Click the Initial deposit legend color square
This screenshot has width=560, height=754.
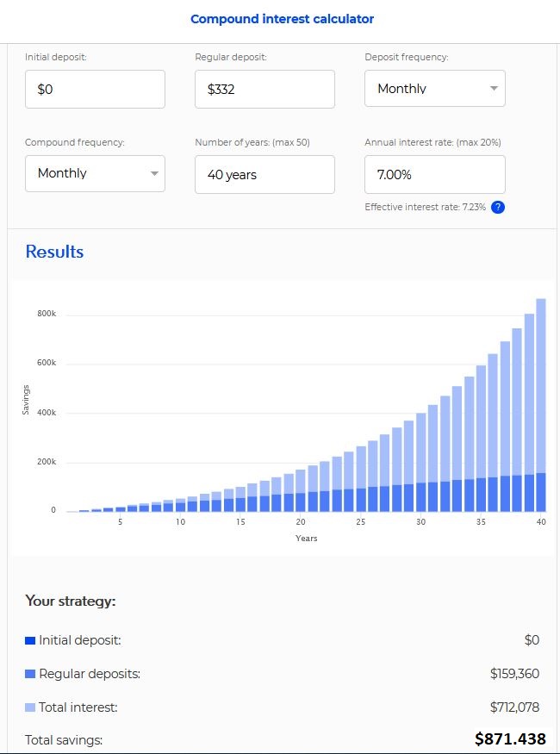pyautogui.click(x=30, y=640)
